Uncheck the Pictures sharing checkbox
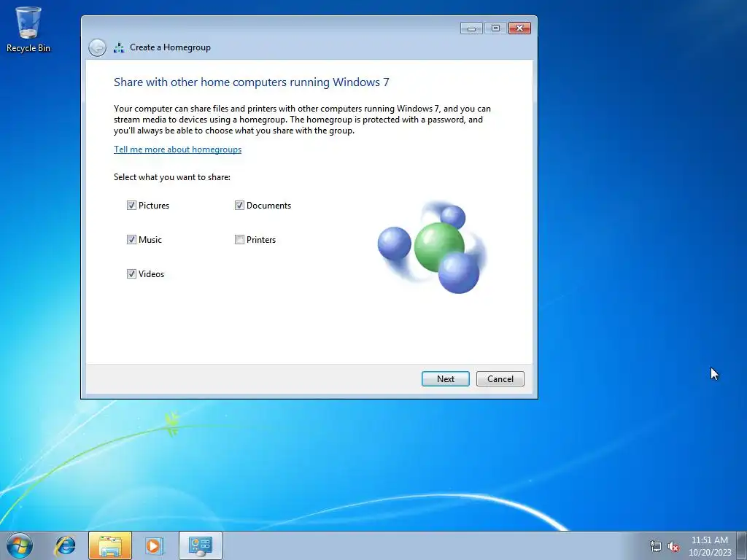Screen dimensions: 747x560 point(131,205)
